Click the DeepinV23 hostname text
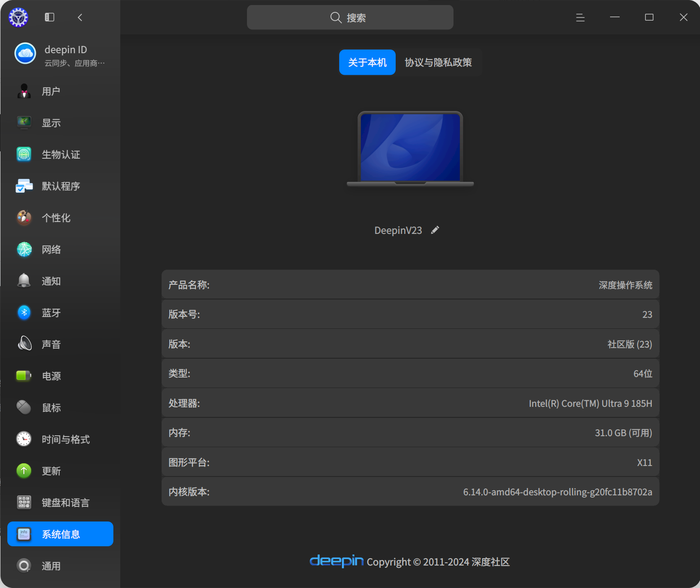This screenshot has height=588, width=700. (398, 230)
